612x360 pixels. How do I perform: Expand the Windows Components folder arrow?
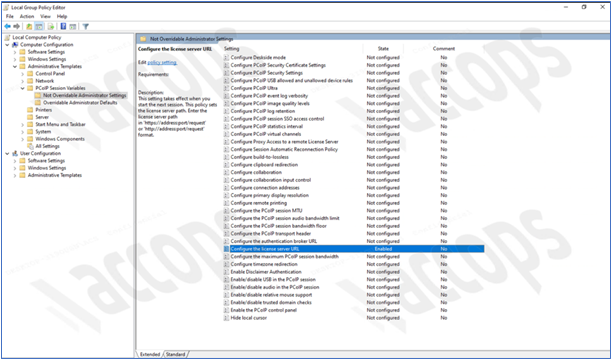click(22, 139)
